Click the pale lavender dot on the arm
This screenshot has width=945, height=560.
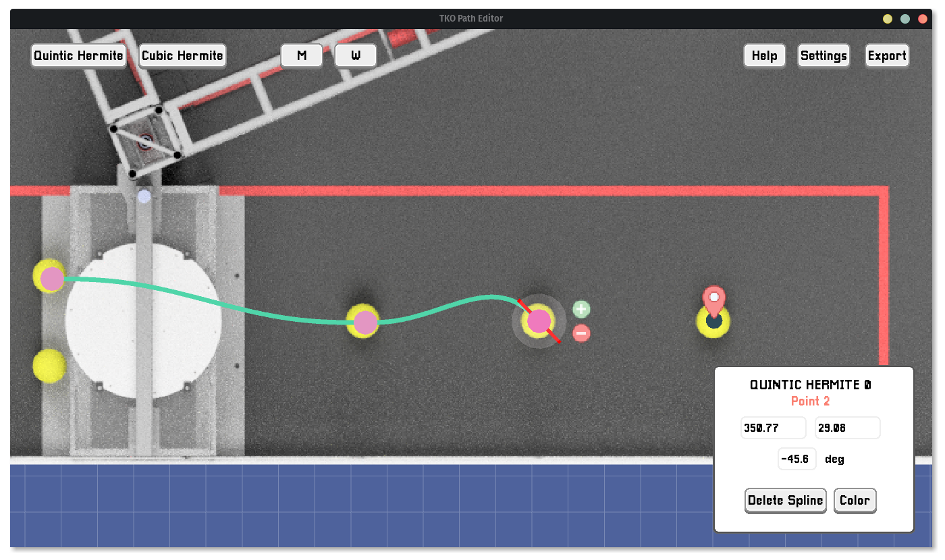click(x=144, y=196)
